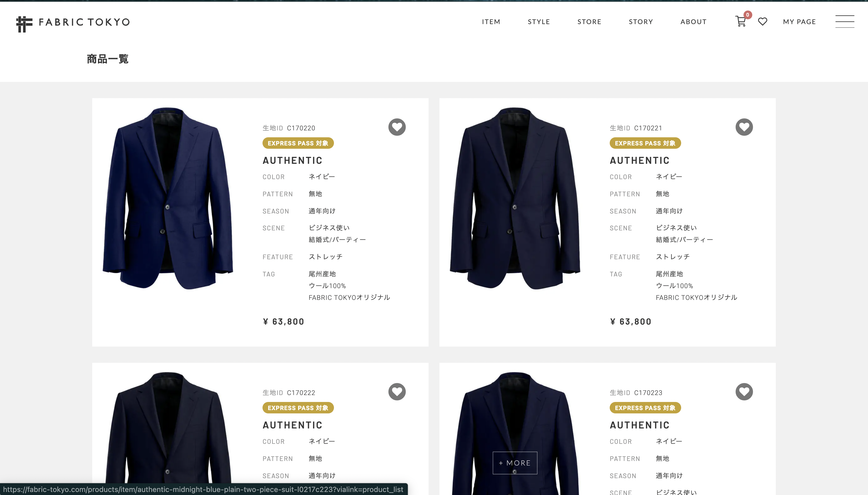This screenshot has height=495, width=868.
Task: Favorite the C170221 suit
Action: [x=744, y=127]
